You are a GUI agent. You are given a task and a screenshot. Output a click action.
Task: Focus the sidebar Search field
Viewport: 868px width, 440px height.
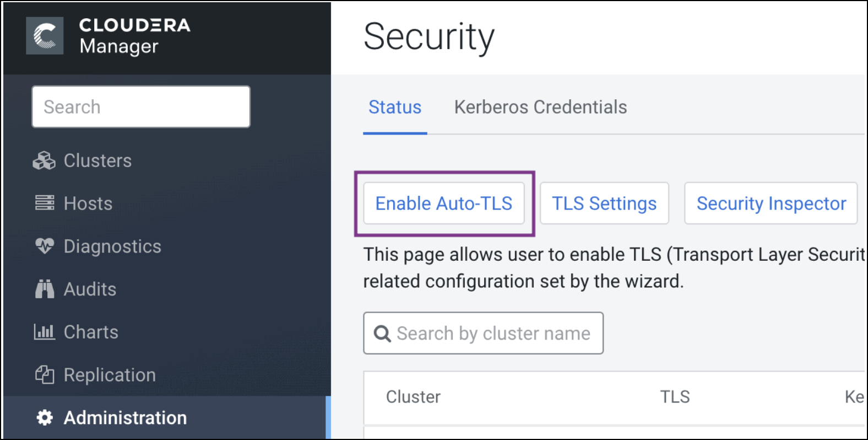coord(141,106)
